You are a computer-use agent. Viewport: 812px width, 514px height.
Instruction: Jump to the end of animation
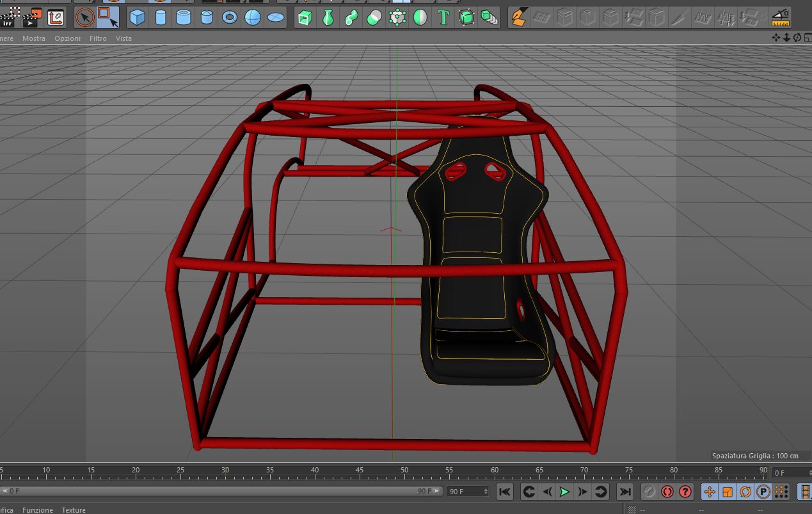[625, 492]
